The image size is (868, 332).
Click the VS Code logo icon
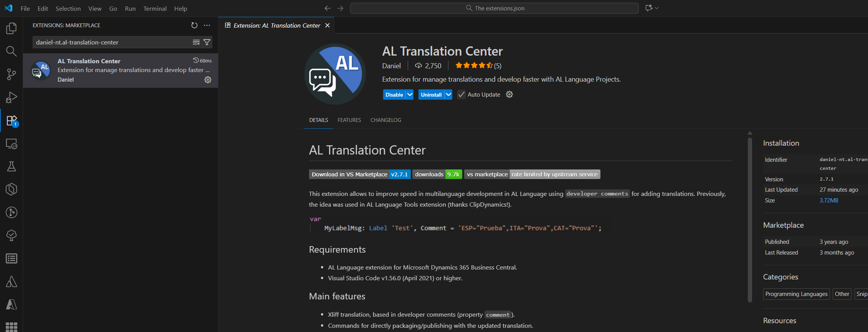pos(8,8)
